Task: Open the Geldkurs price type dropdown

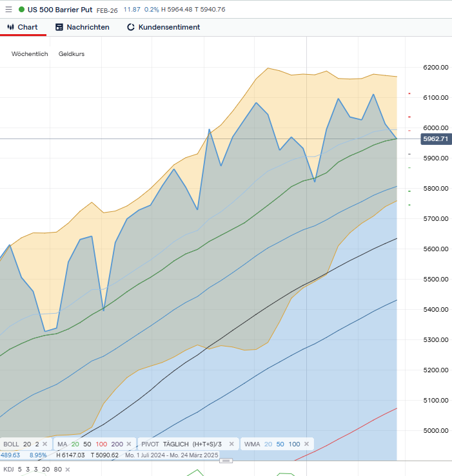Action: point(72,54)
